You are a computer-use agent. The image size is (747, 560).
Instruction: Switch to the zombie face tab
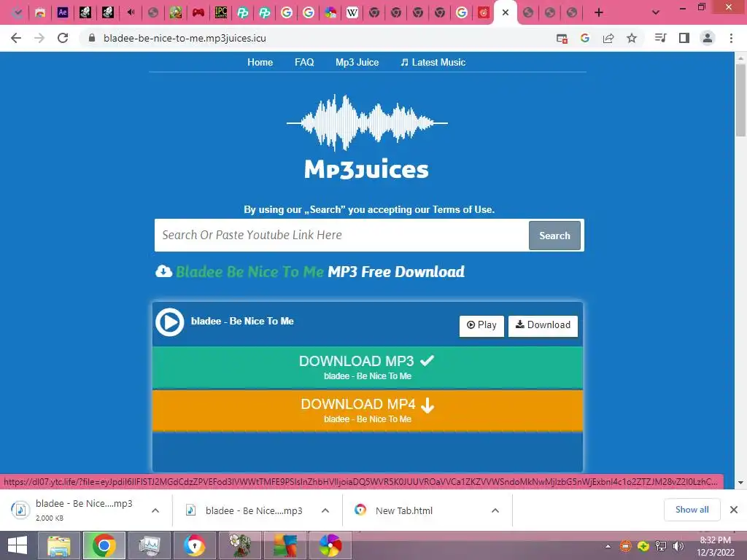(176, 13)
